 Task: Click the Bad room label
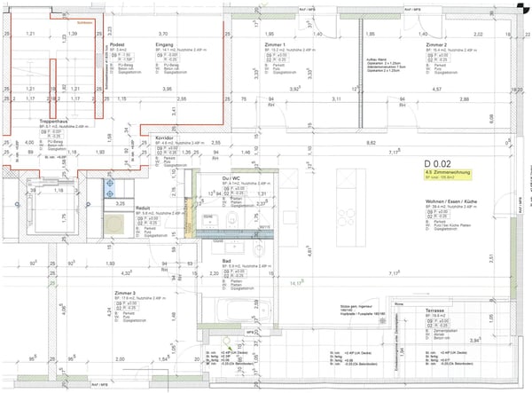226,261
